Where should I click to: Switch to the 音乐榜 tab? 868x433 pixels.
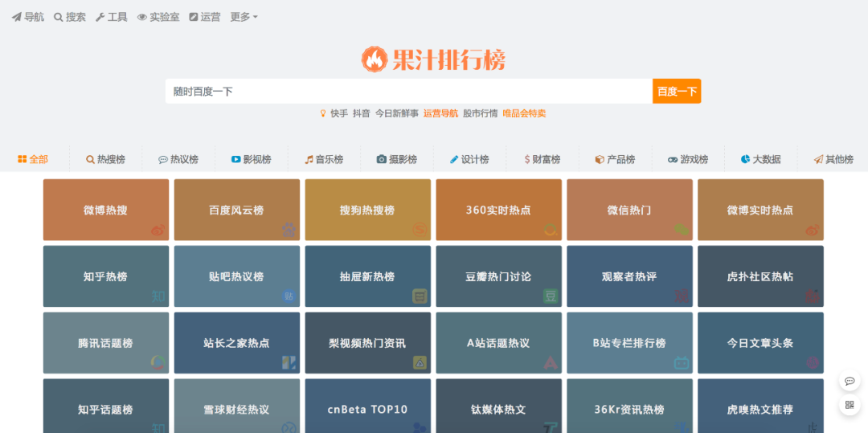[325, 159]
